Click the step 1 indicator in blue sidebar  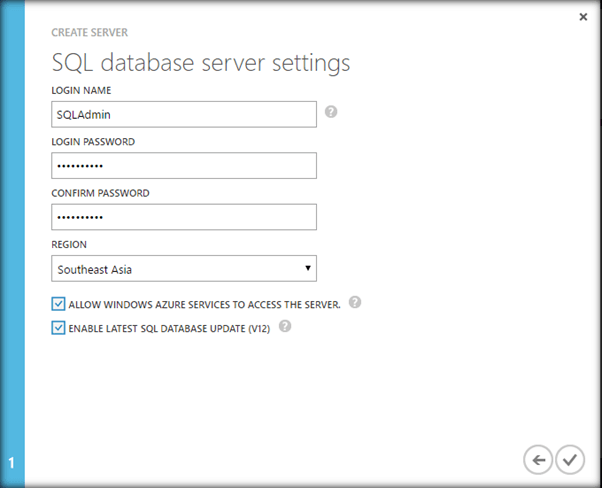[x=11, y=463]
